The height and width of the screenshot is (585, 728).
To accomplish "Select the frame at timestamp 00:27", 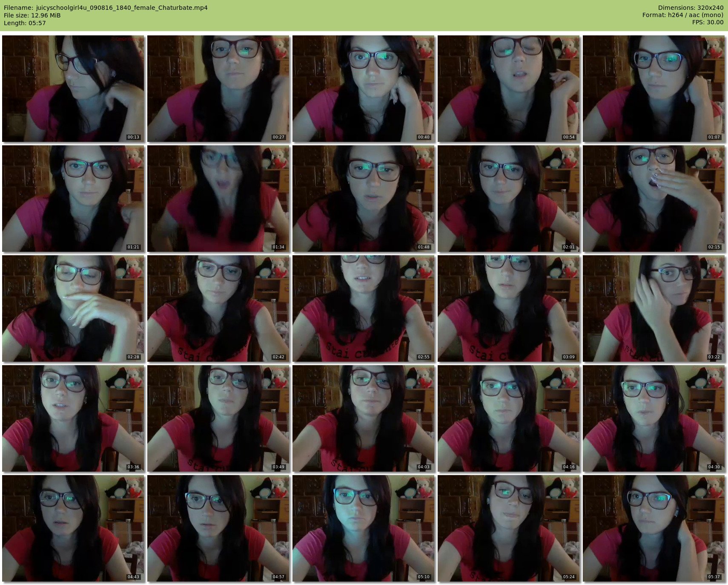I will [x=218, y=89].
